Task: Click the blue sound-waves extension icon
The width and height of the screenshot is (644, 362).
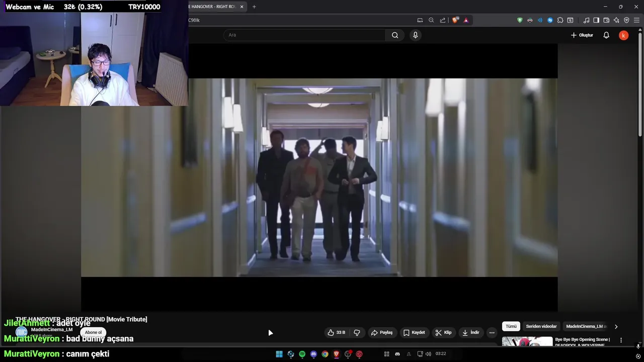Action: [x=540, y=20]
